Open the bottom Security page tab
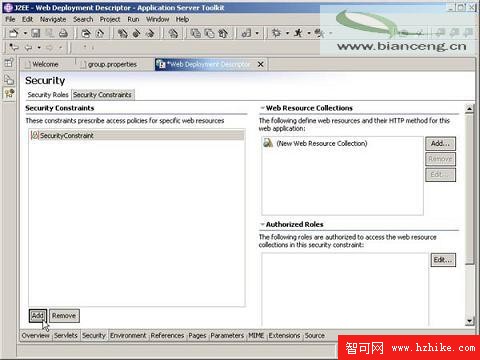This screenshot has height=360, width=480. (x=94, y=335)
